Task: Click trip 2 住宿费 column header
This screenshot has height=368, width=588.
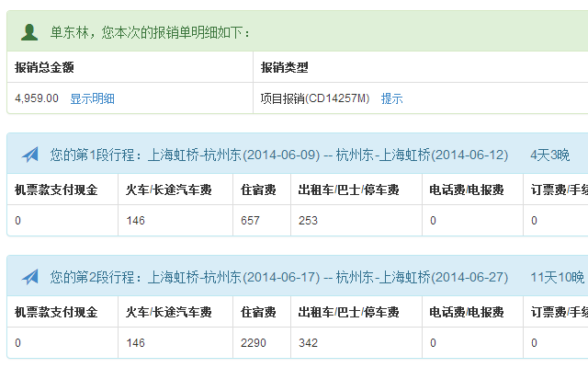Action: point(258,312)
